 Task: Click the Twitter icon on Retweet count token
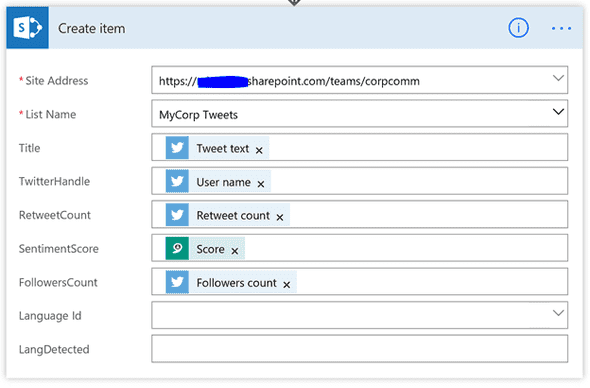tap(177, 215)
